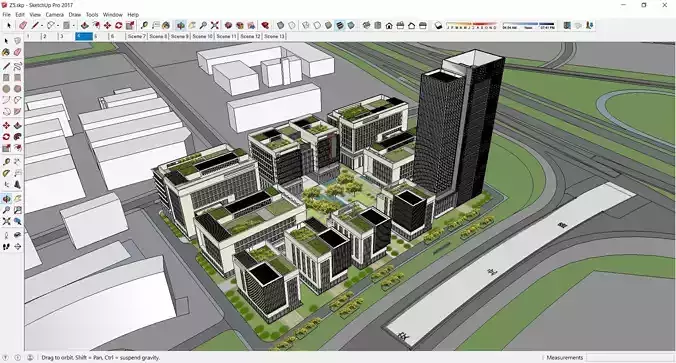Open the Window menu
This screenshot has width=676, height=363.
(x=113, y=14)
